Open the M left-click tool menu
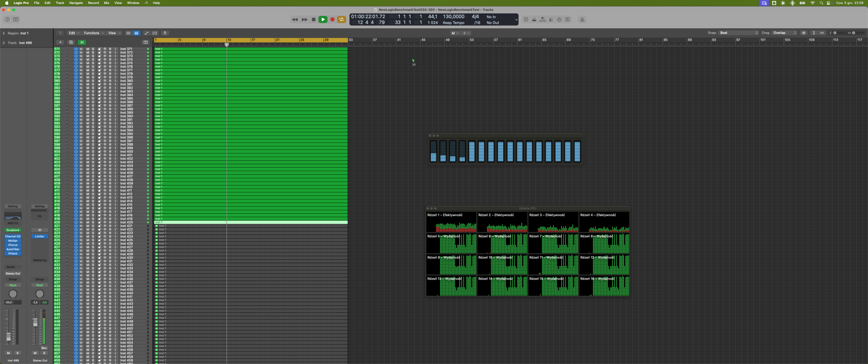This screenshot has width=868, height=364. point(455,33)
